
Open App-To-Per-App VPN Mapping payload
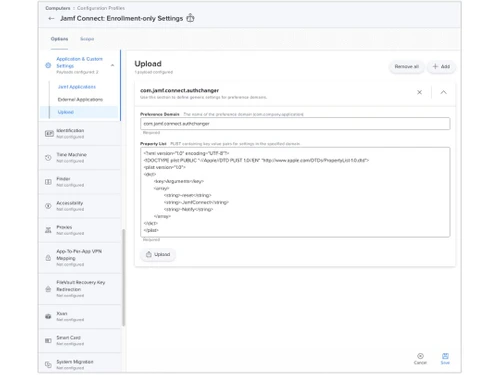(80, 258)
